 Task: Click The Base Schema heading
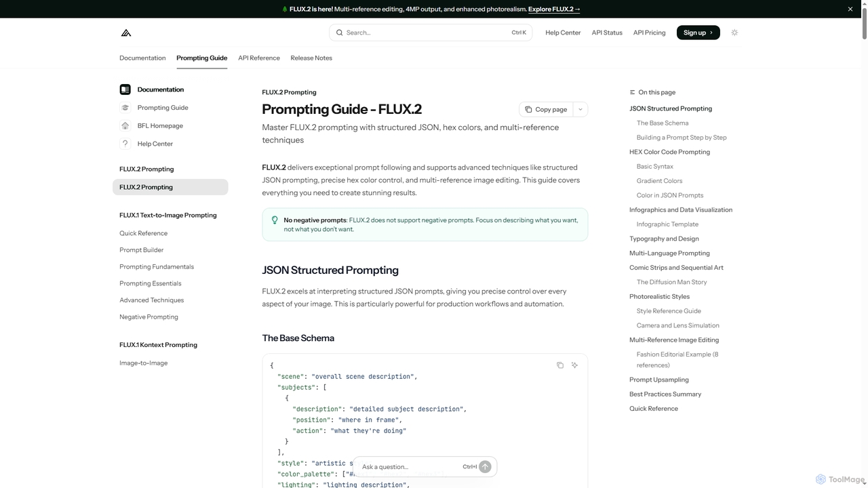point(298,338)
